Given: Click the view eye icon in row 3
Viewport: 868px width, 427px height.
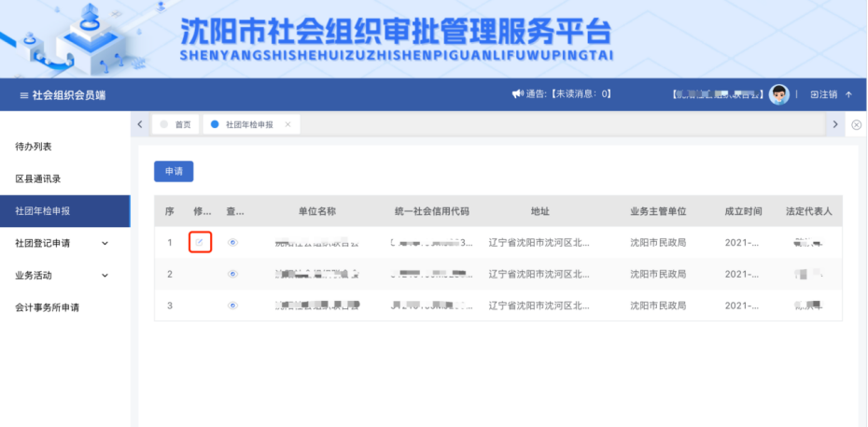Looking at the screenshot, I should [233, 305].
